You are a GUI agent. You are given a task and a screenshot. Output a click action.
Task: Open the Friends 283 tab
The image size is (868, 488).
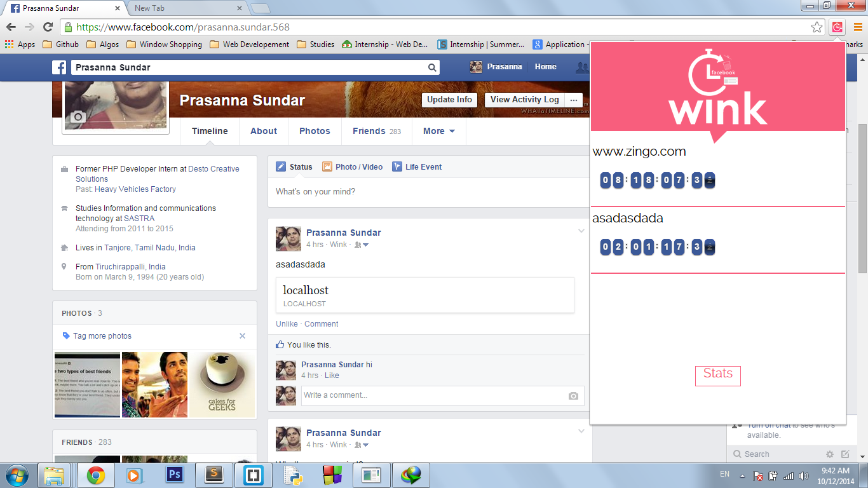coord(377,131)
